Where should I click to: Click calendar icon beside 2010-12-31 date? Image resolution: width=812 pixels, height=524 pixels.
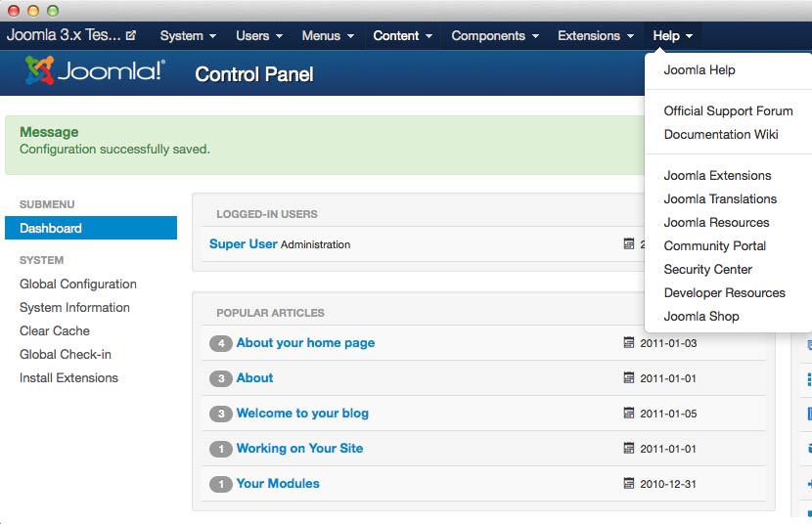tap(629, 484)
